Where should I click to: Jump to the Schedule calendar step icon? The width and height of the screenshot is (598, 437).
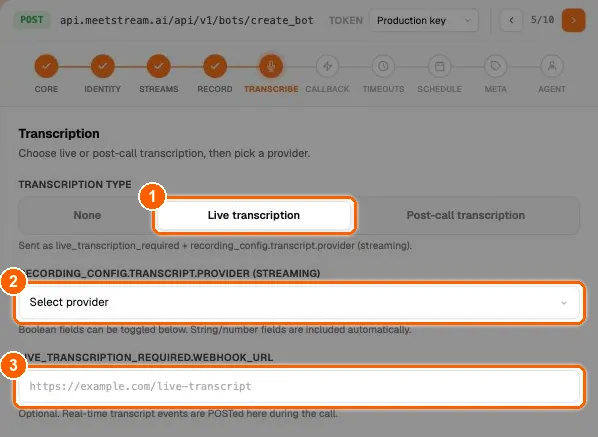[439, 66]
